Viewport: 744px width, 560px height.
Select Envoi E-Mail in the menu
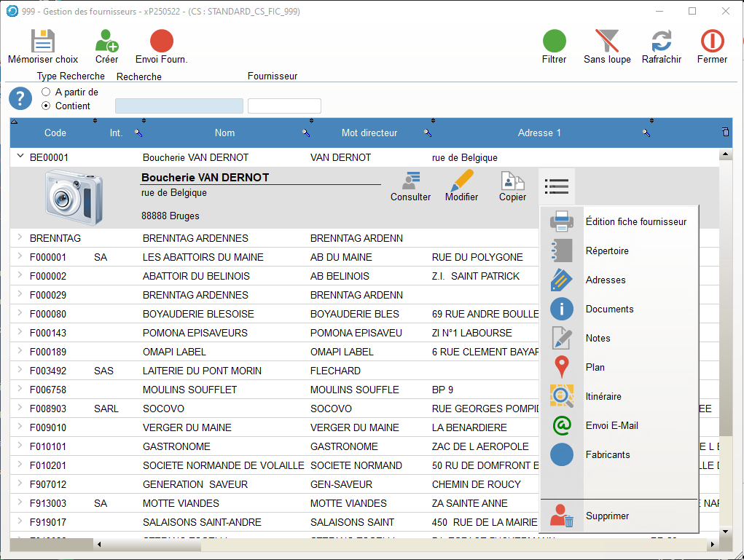click(x=611, y=425)
